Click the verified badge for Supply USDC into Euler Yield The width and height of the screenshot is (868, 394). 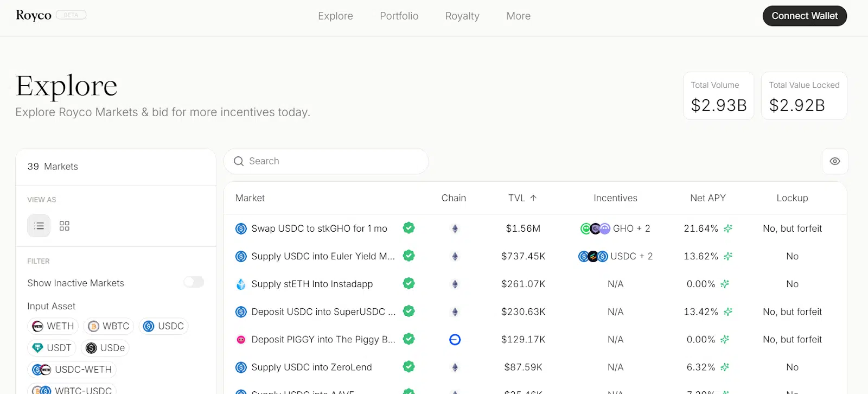(409, 256)
